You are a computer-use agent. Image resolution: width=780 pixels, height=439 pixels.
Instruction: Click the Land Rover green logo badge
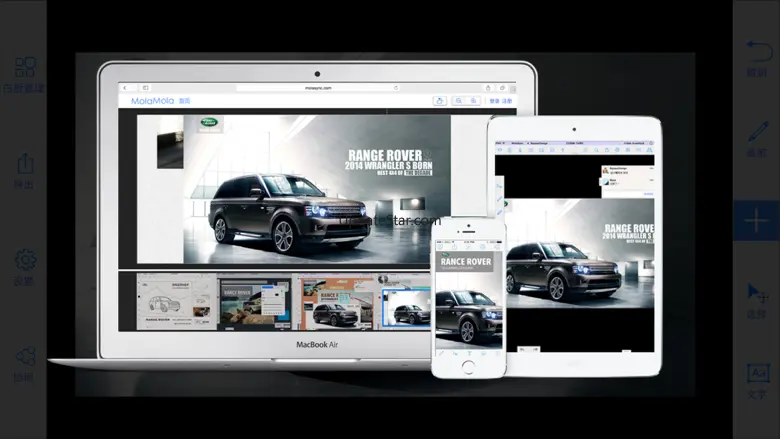pyautogui.click(x=209, y=122)
